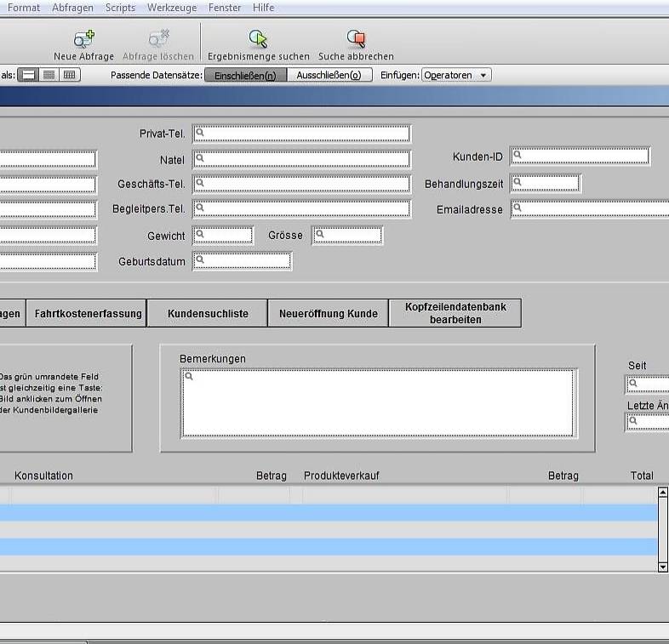The image size is (669, 644).
Task: Open the Operatoren dropdown
Action: (x=456, y=76)
